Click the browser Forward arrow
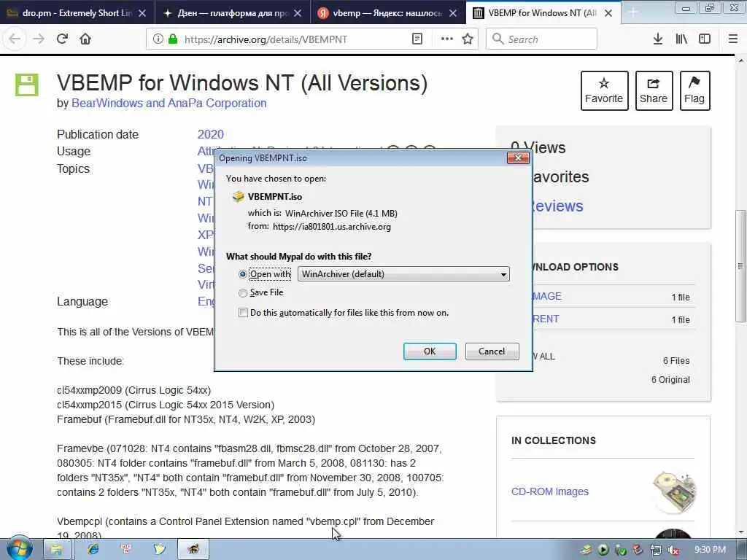 click(39, 39)
